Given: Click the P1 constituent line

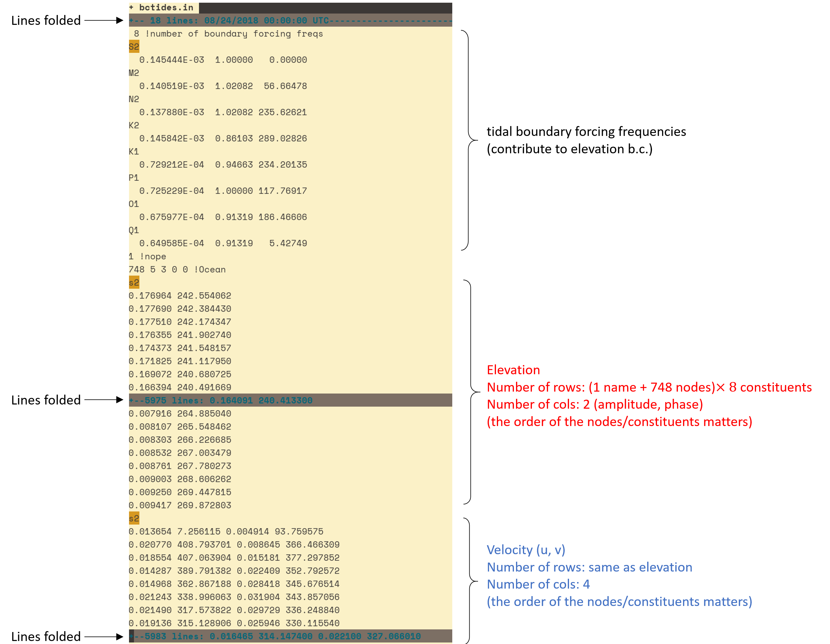Looking at the screenshot, I should [134, 178].
